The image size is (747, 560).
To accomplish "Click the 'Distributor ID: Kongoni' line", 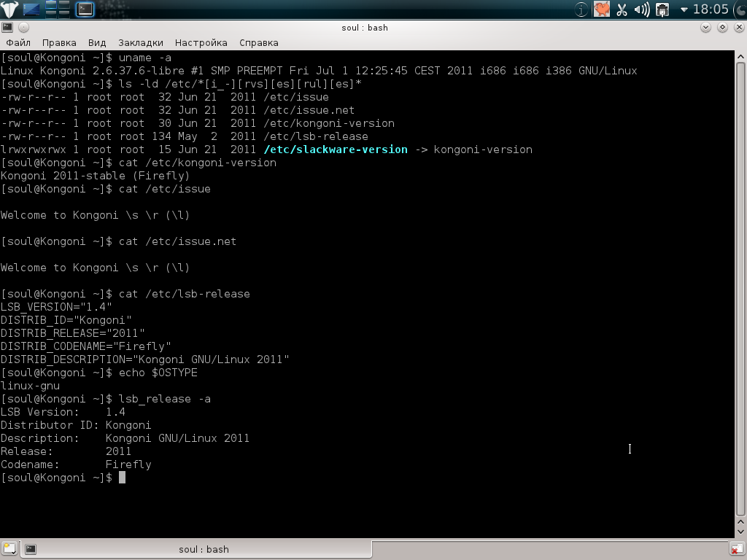I will tap(76, 425).
